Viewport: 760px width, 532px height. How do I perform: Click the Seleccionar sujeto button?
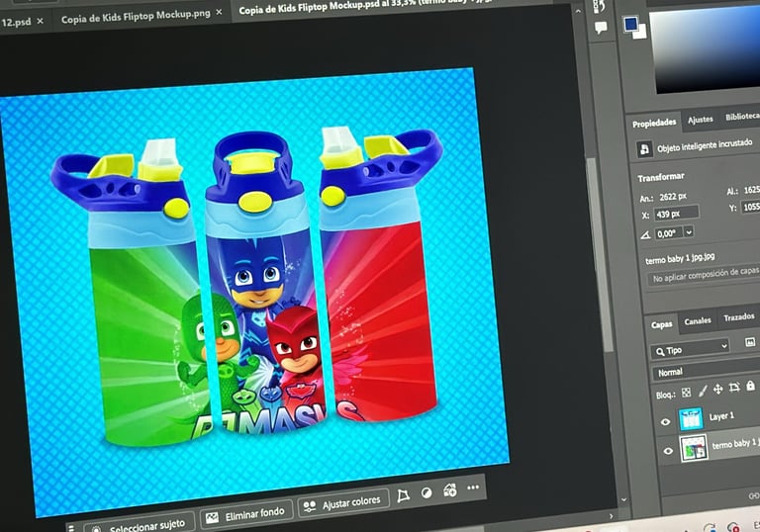coord(140,524)
